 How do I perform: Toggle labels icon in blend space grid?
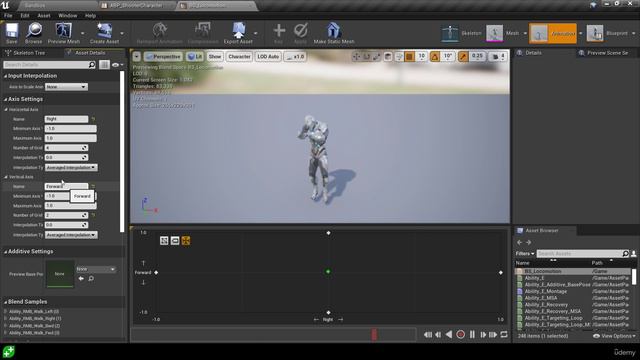pos(175,241)
